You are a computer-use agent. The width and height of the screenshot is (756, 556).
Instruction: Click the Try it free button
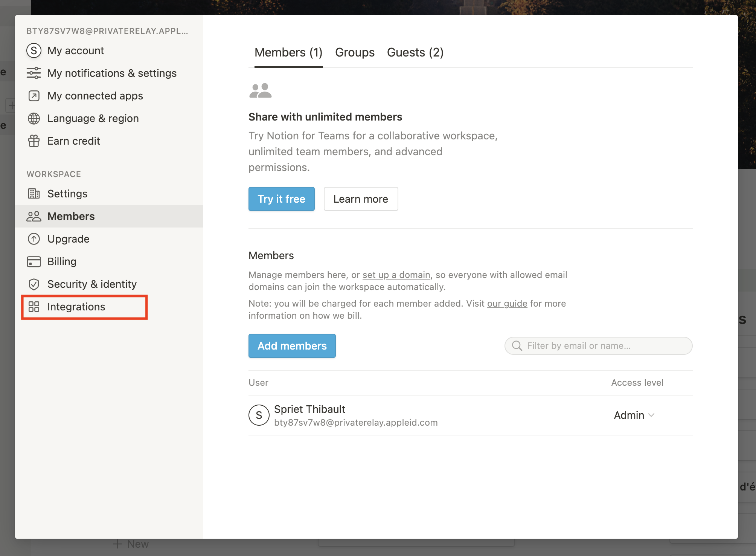tap(281, 199)
